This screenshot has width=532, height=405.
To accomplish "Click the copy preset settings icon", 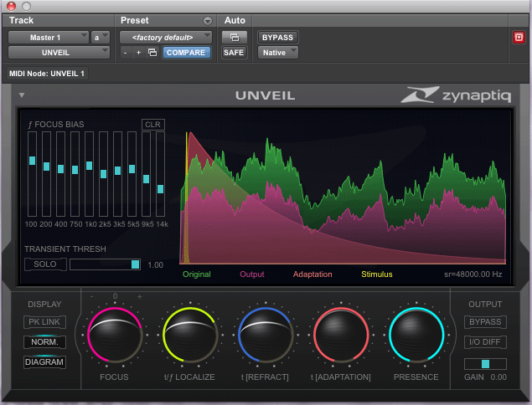I will 152,53.
